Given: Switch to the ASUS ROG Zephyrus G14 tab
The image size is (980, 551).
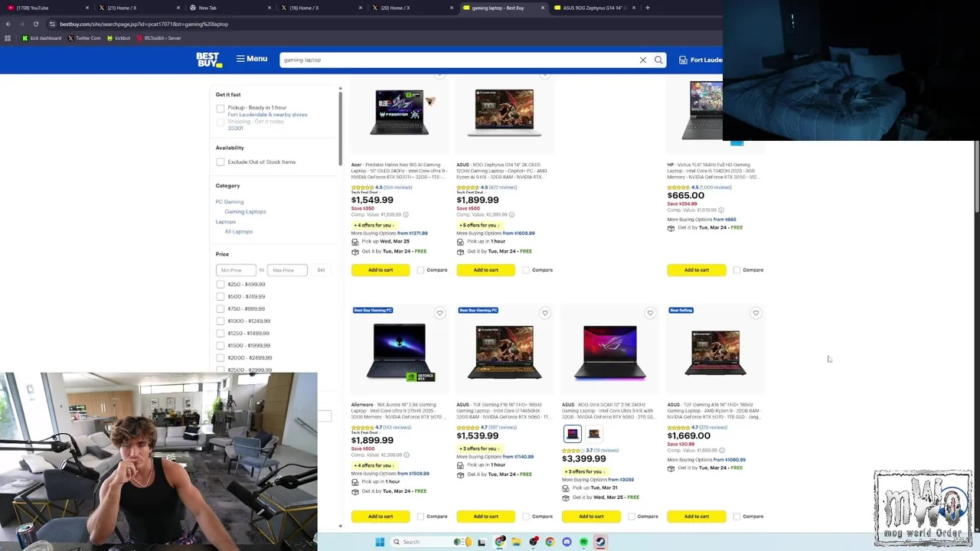Looking at the screenshot, I should [x=593, y=8].
